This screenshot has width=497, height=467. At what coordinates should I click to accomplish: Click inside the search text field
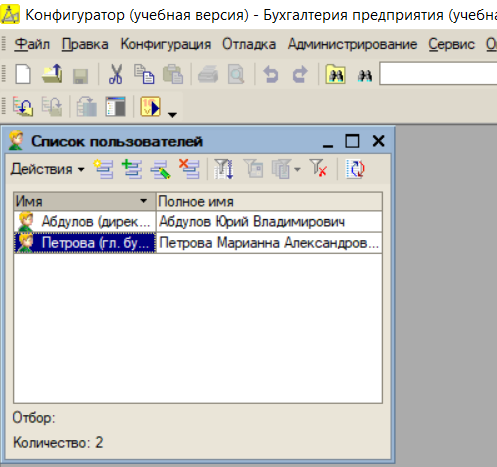tap(438, 74)
